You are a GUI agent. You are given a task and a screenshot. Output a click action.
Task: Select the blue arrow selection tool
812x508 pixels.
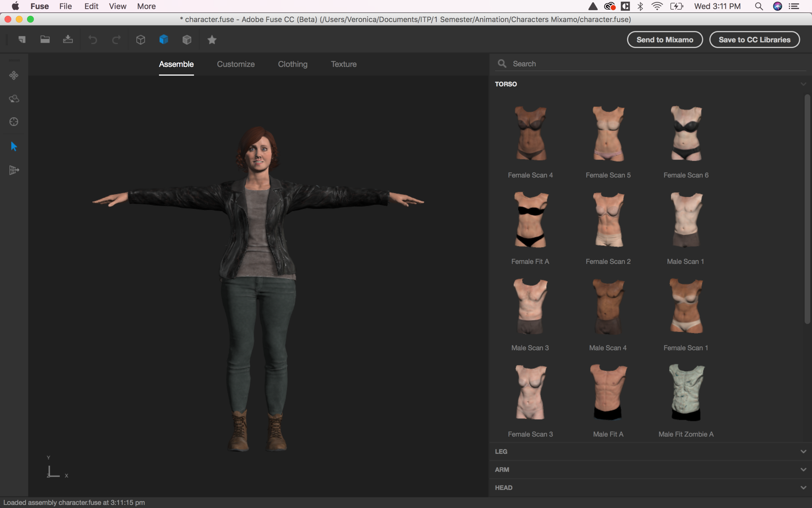coord(14,147)
